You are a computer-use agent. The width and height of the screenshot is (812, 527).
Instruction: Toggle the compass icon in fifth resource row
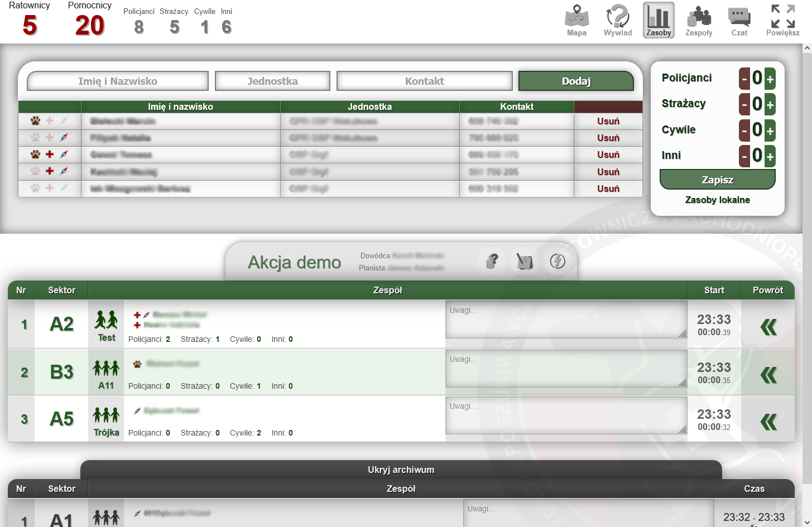coord(64,188)
